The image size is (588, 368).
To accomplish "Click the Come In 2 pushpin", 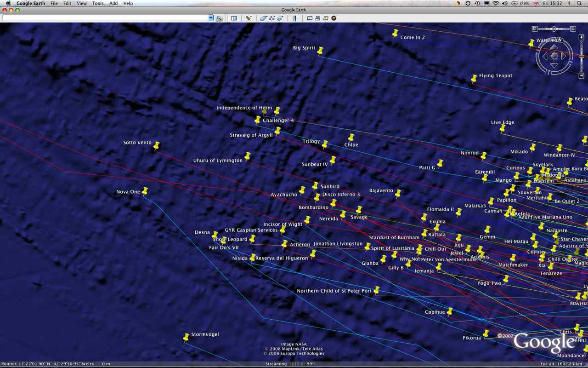I will click(x=395, y=33).
